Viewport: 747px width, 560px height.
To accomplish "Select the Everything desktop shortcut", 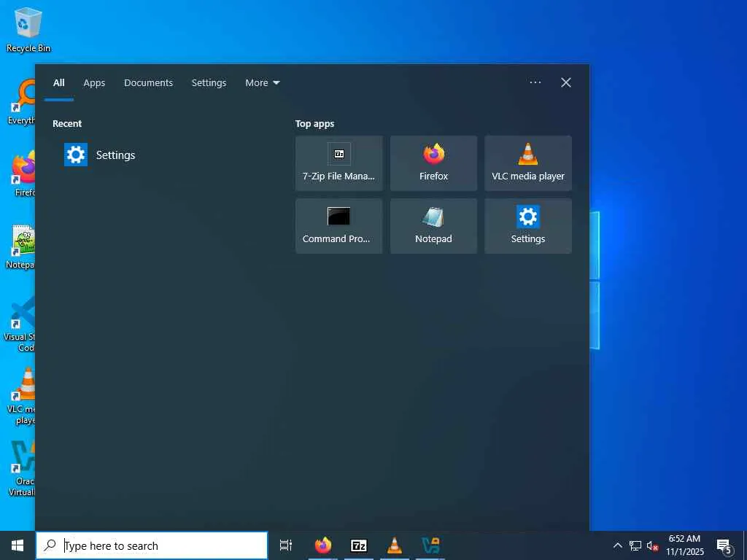I will [x=21, y=103].
